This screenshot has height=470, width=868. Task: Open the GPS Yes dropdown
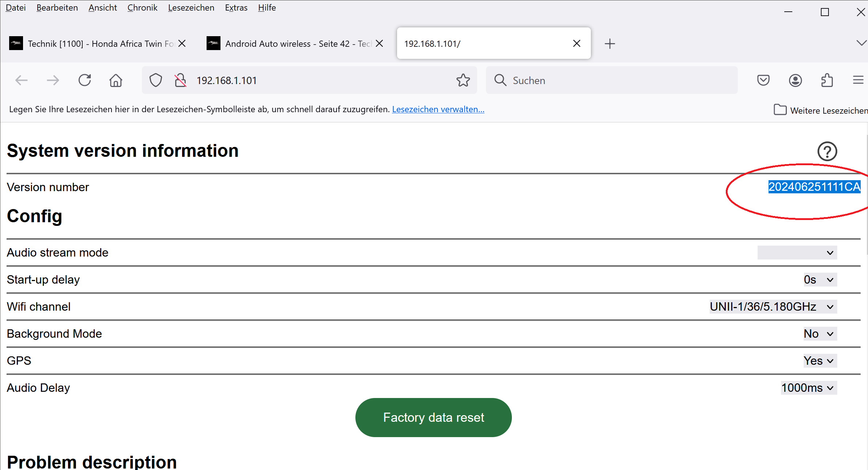coord(819,361)
